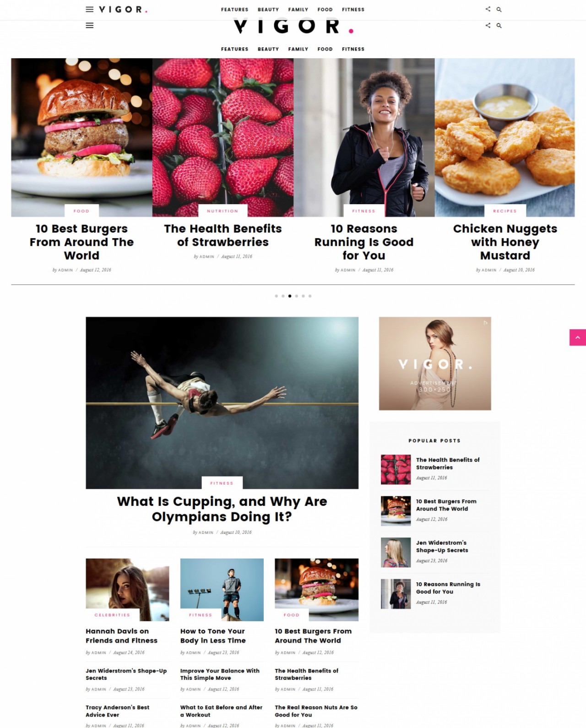Click the FOOD menu item in sticky header
Viewport: 586px width, 728px height.
pyautogui.click(x=325, y=9)
